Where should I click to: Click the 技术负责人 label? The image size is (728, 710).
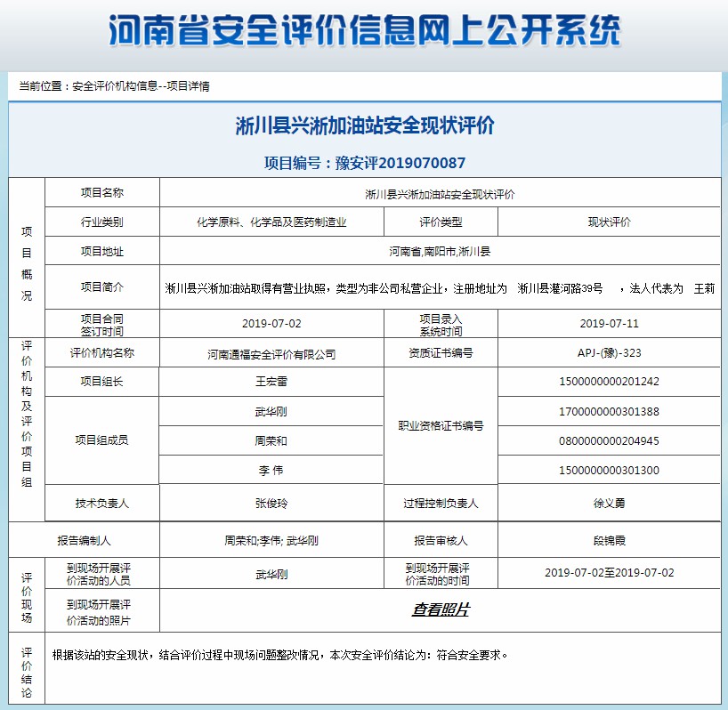[102, 503]
